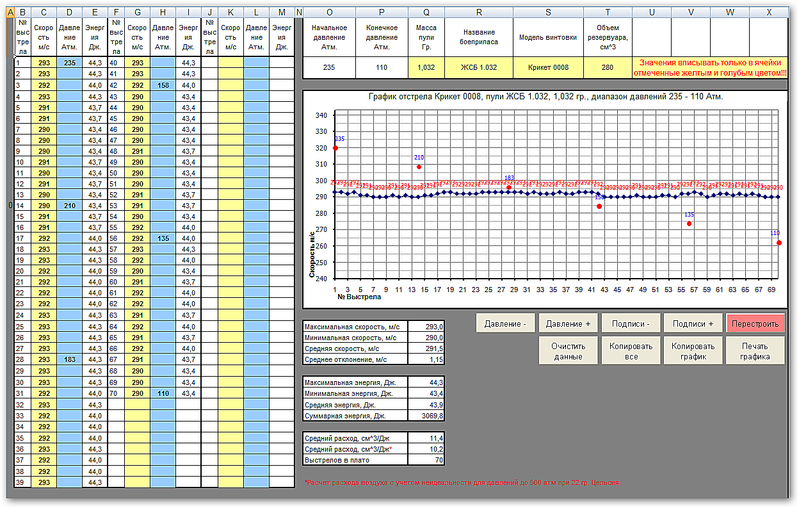Click the Подписи + button
The image size is (799, 508).
[x=693, y=324]
